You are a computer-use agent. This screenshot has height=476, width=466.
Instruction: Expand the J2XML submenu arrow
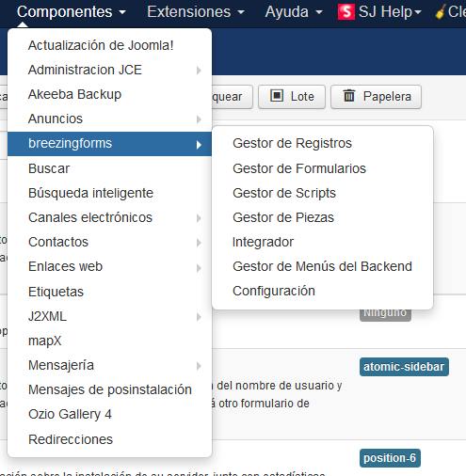[x=199, y=317]
